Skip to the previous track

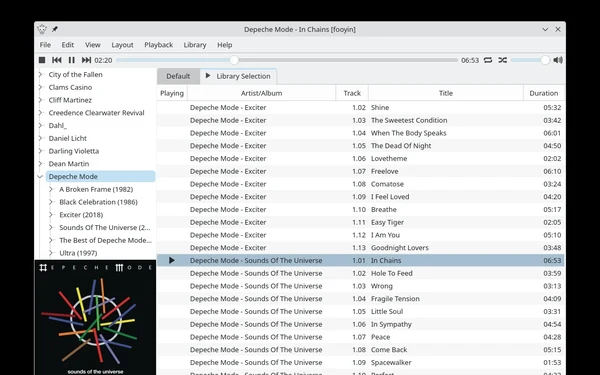click(x=57, y=60)
